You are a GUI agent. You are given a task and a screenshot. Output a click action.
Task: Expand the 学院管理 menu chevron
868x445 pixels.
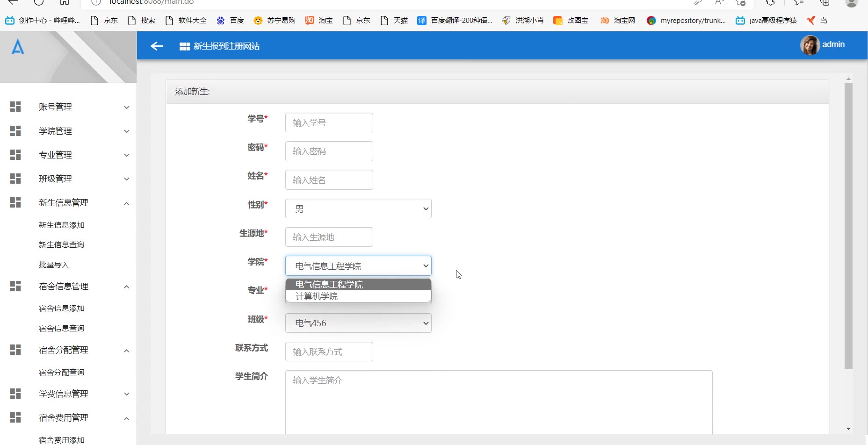tap(127, 131)
